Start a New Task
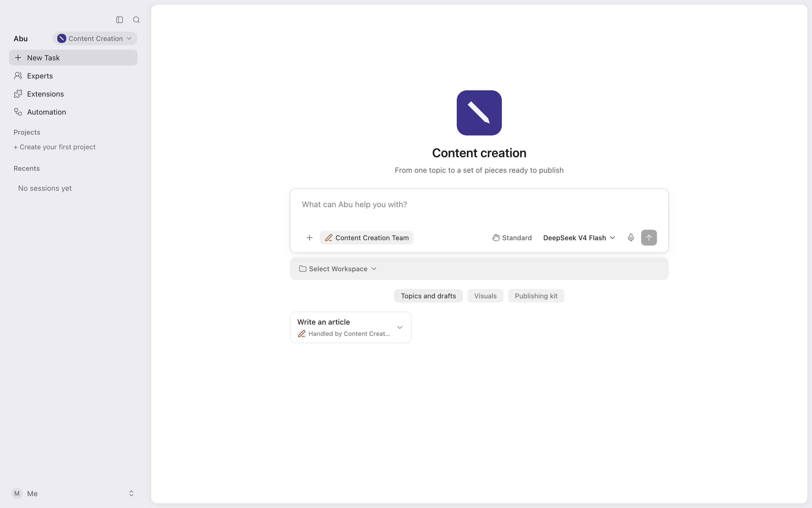Viewport: 812px width, 508px height. point(73,58)
